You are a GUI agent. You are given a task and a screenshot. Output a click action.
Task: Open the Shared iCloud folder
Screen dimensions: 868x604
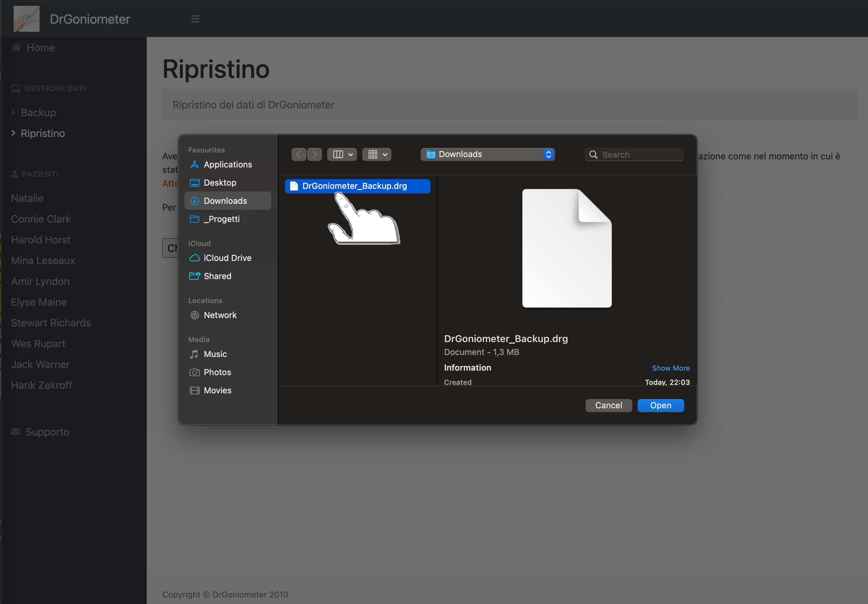228,276
